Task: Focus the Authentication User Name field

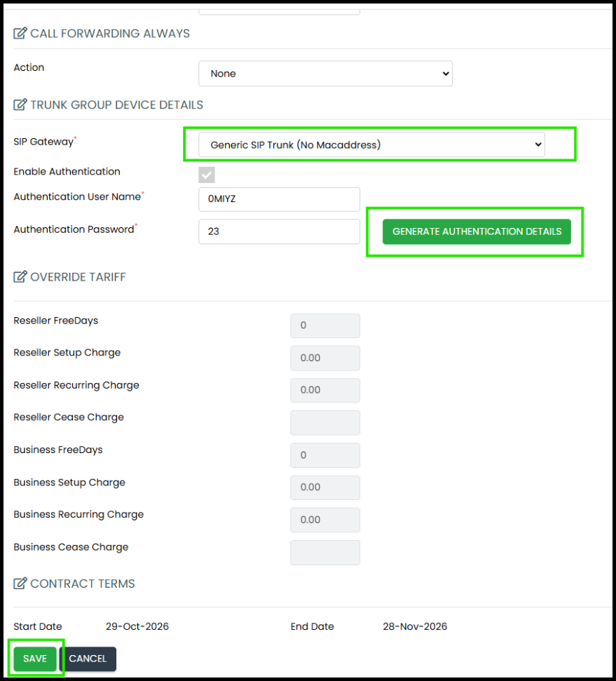Action: pos(279,199)
